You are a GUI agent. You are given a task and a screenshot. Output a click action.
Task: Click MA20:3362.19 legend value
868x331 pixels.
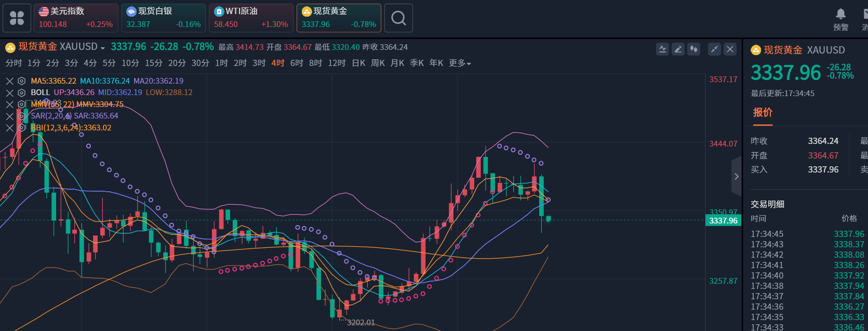[x=158, y=81]
